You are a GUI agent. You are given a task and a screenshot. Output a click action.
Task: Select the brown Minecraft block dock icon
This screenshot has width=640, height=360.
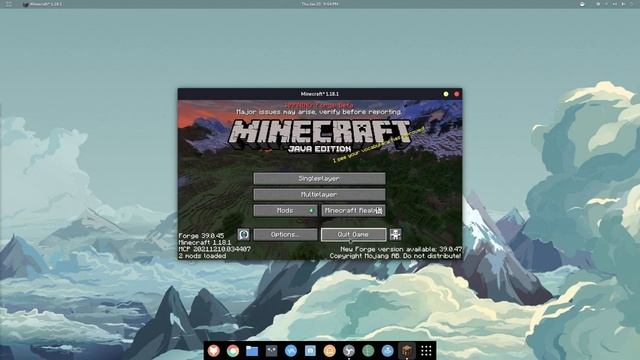pyautogui.click(x=407, y=351)
